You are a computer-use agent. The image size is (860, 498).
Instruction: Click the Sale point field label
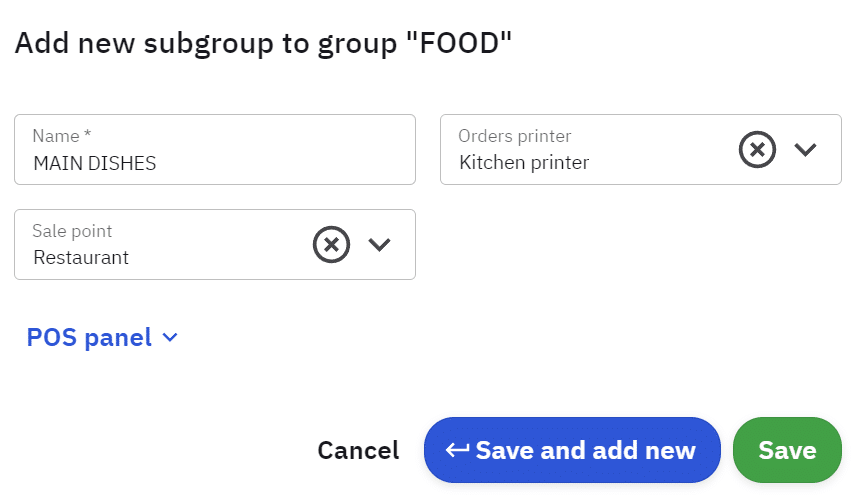[x=72, y=231]
